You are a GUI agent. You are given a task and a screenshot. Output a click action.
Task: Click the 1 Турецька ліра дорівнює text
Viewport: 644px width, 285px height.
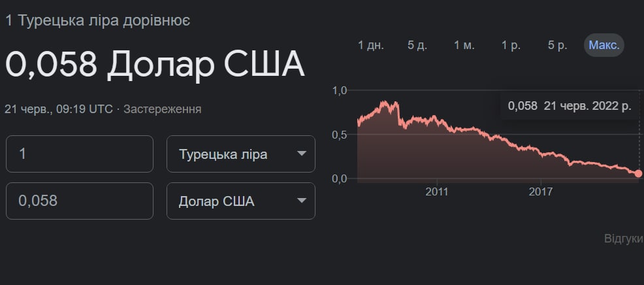click(98, 20)
